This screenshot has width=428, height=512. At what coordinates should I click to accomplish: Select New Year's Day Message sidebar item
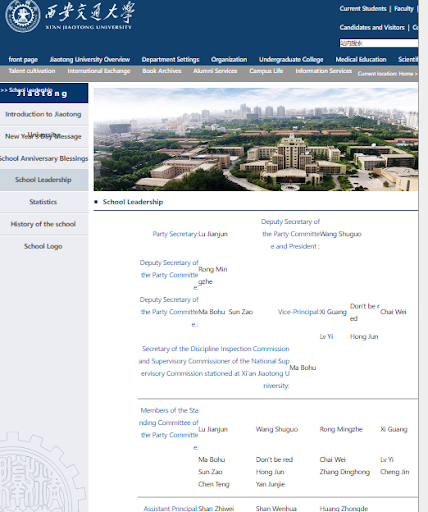click(x=43, y=136)
